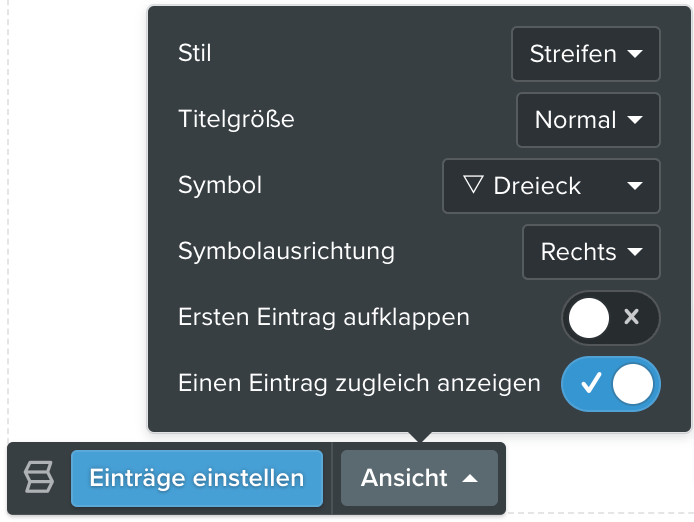
Task: Click the Einträge einstellen button
Action: coord(197,478)
